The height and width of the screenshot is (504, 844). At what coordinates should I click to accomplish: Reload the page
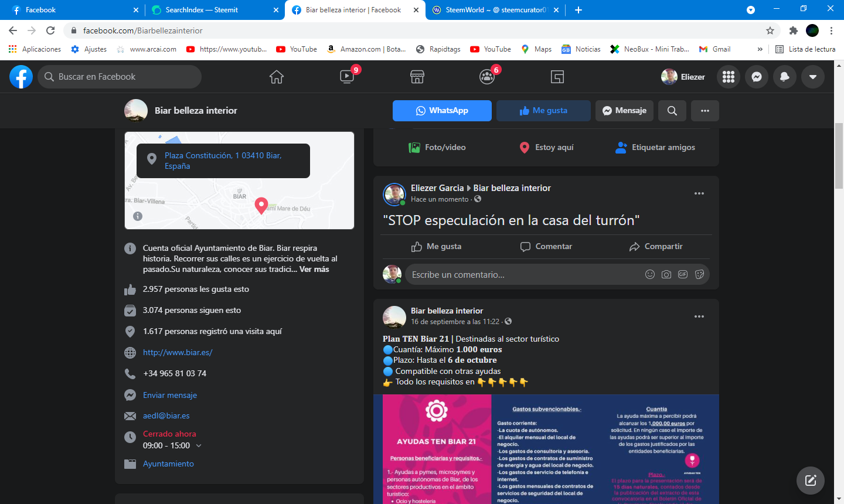point(50,30)
